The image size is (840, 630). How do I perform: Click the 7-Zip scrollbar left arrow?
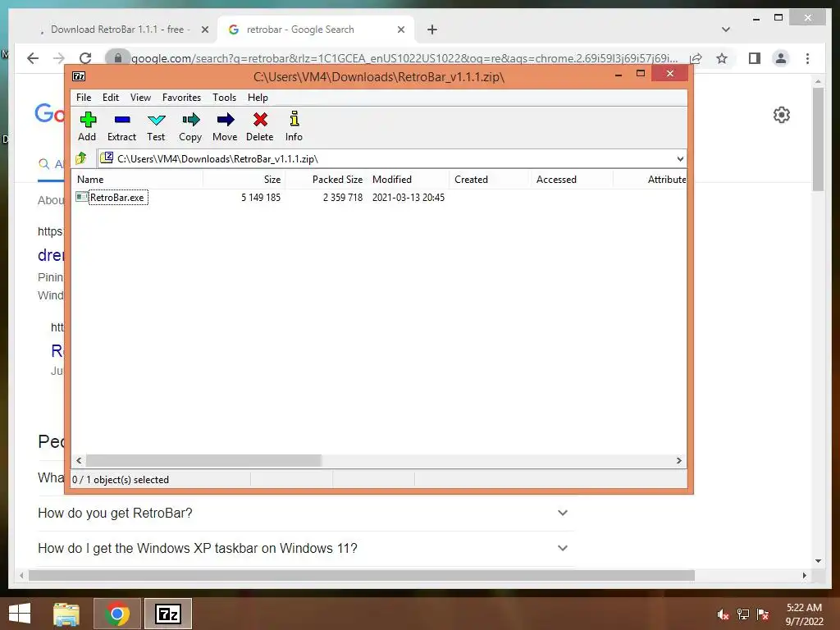80,460
